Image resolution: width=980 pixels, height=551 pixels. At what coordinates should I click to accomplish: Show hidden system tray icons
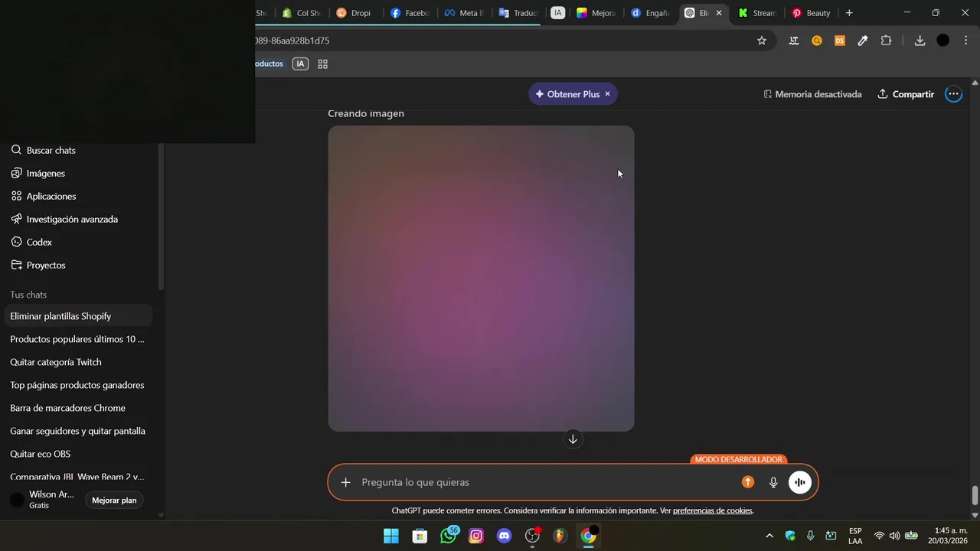pyautogui.click(x=769, y=536)
